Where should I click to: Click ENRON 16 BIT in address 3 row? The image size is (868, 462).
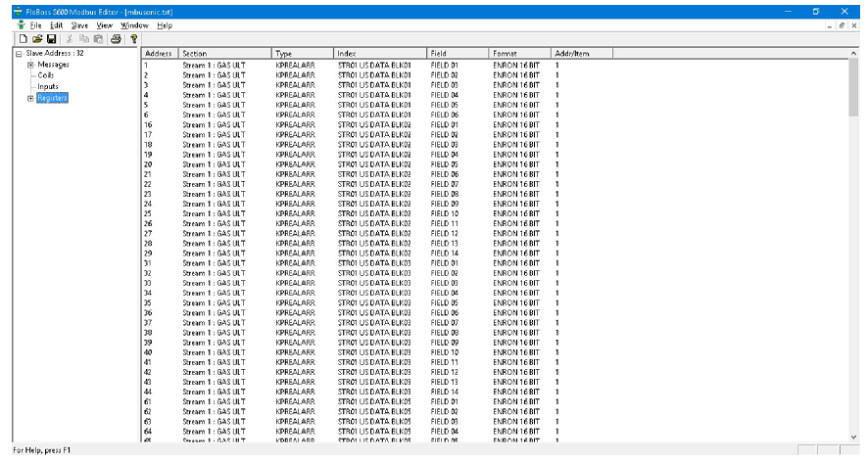516,85
